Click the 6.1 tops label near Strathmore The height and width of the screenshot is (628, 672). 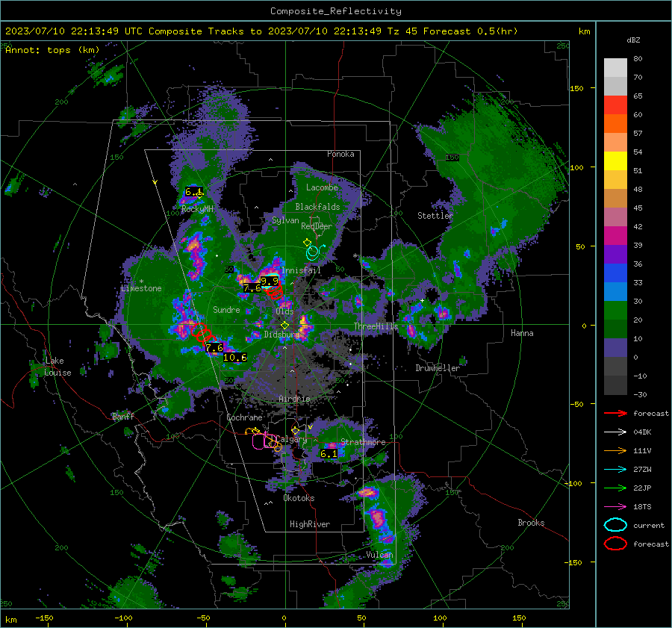tap(329, 453)
